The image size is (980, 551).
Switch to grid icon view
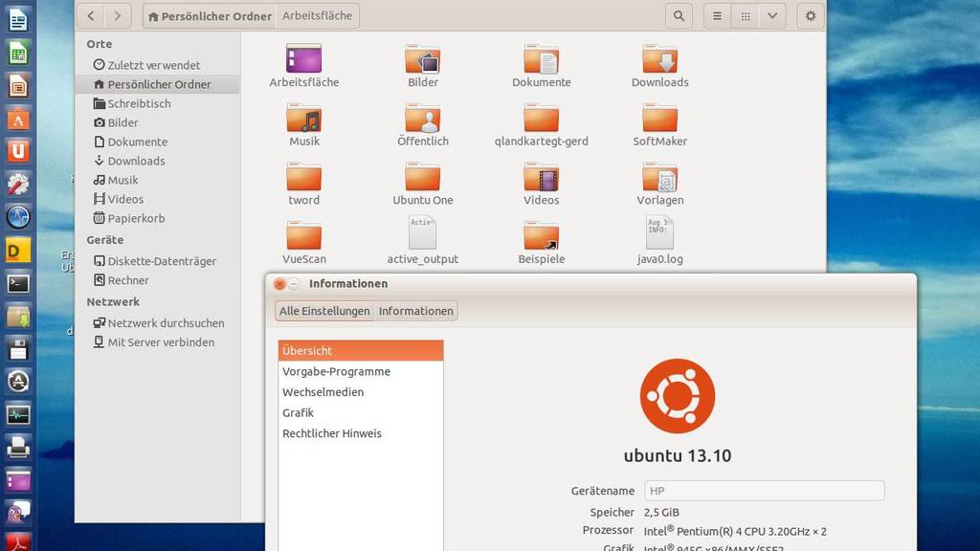tap(745, 16)
